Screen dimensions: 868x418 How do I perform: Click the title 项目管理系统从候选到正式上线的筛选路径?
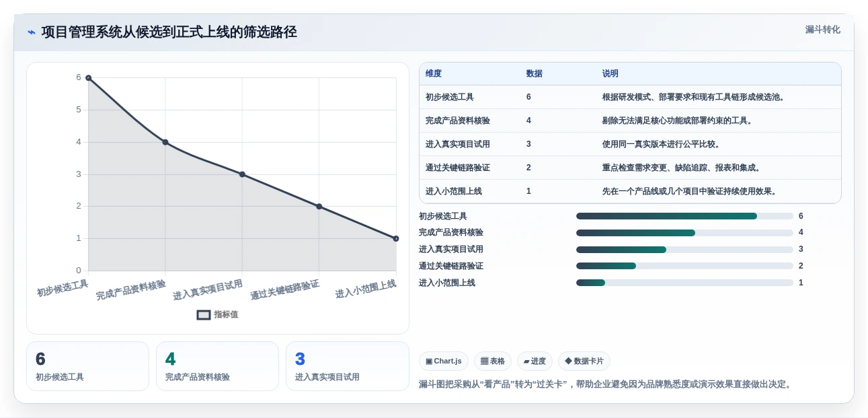click(169, 32)
